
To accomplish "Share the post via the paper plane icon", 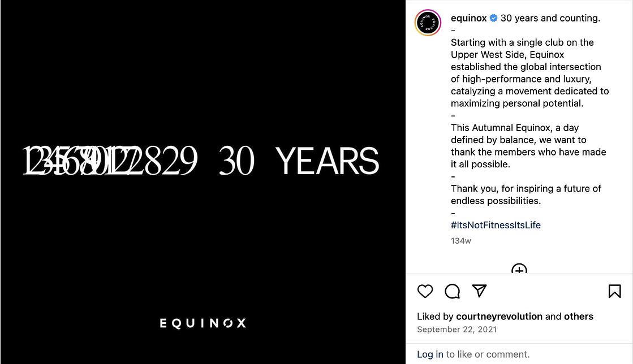I will 479,291.
